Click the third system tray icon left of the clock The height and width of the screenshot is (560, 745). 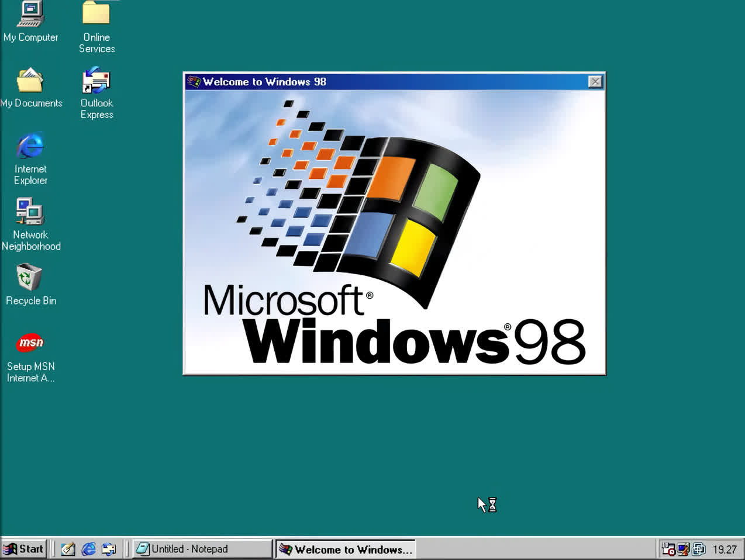coord(698,549)
